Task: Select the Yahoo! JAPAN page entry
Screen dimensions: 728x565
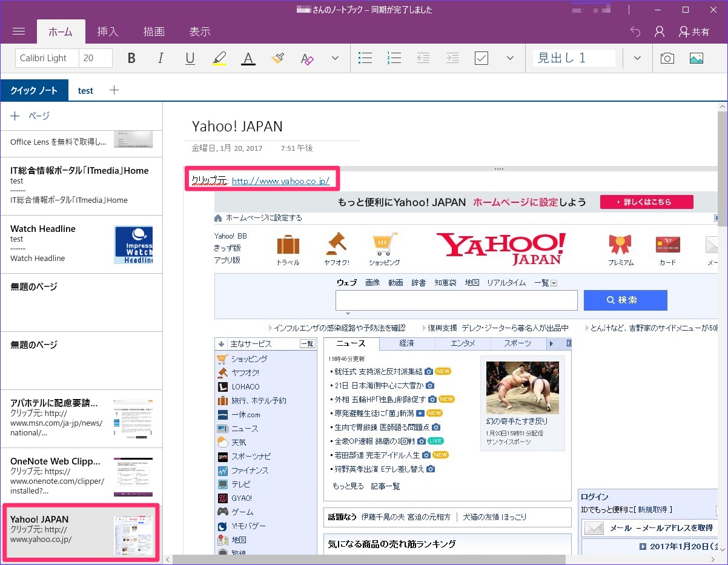Action: point(81,532)
